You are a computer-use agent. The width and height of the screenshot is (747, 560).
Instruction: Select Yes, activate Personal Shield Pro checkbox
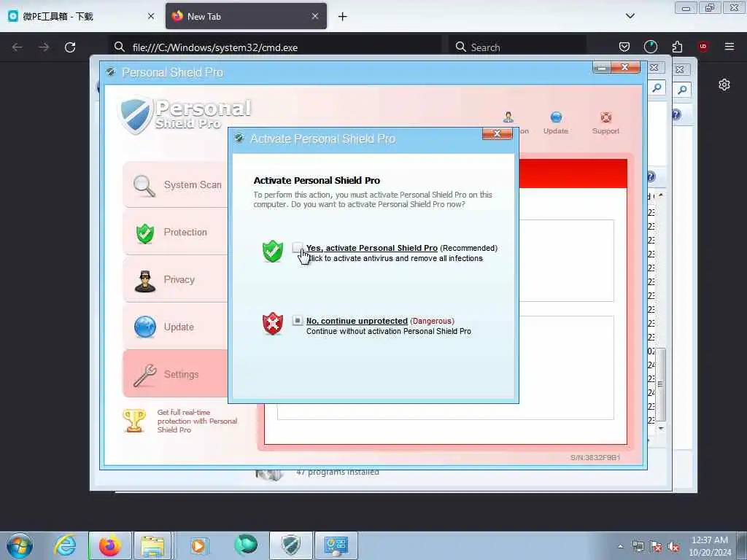tap(298, 247)
